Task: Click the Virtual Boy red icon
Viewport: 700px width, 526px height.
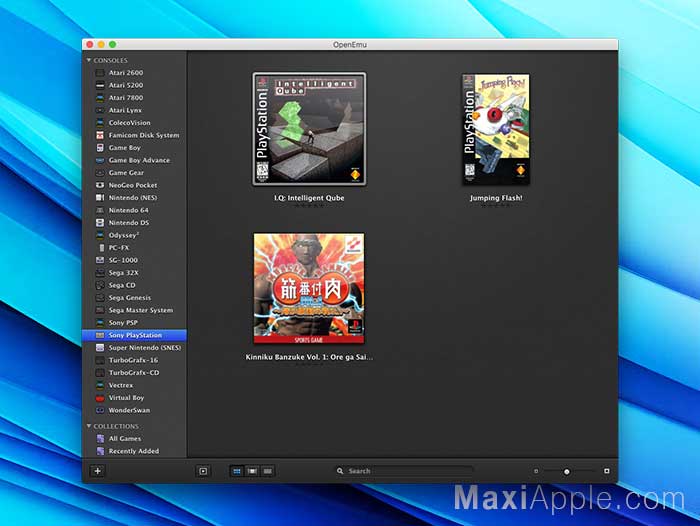Action: click(x=100, y=398)
